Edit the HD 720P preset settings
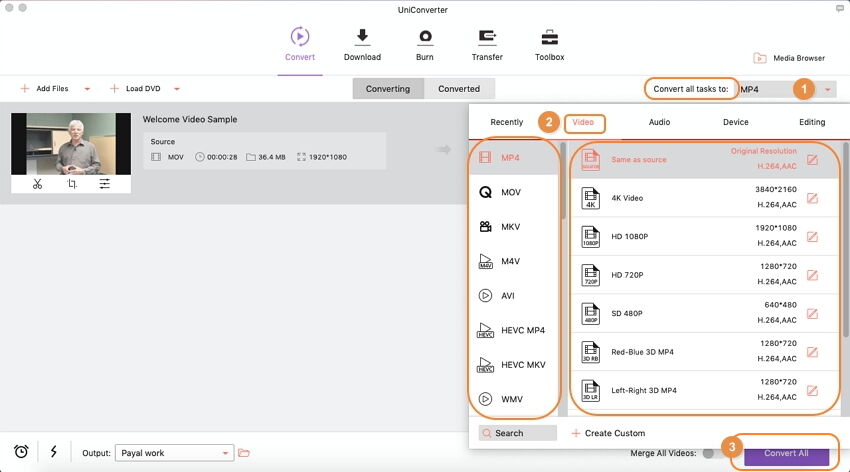 (x=812, y=275)
